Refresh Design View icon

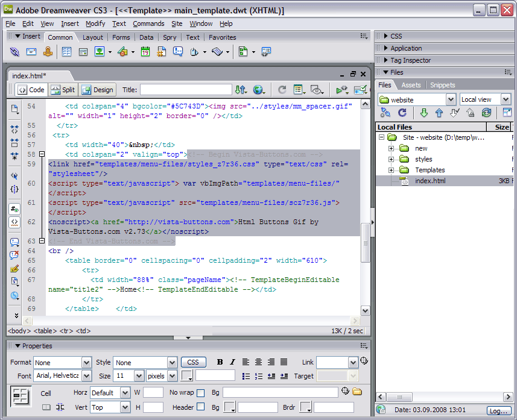[282, 90]
